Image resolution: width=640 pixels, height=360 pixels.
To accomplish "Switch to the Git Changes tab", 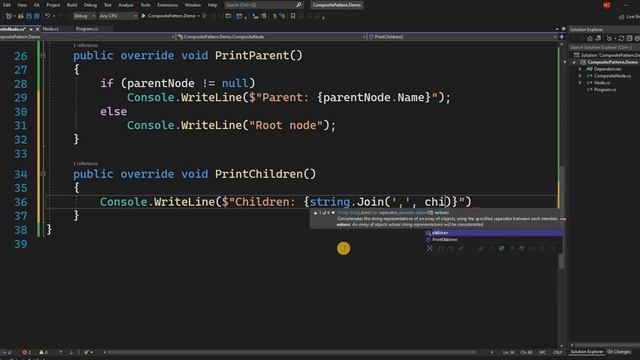I will click(618, 352).
